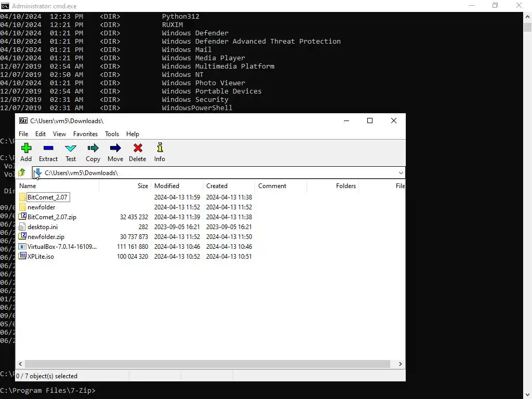This screenshot has height=399, width=532.
Task: Click desktop.ini modified date 2023-09-05 16:21
Action: [177, 227]
